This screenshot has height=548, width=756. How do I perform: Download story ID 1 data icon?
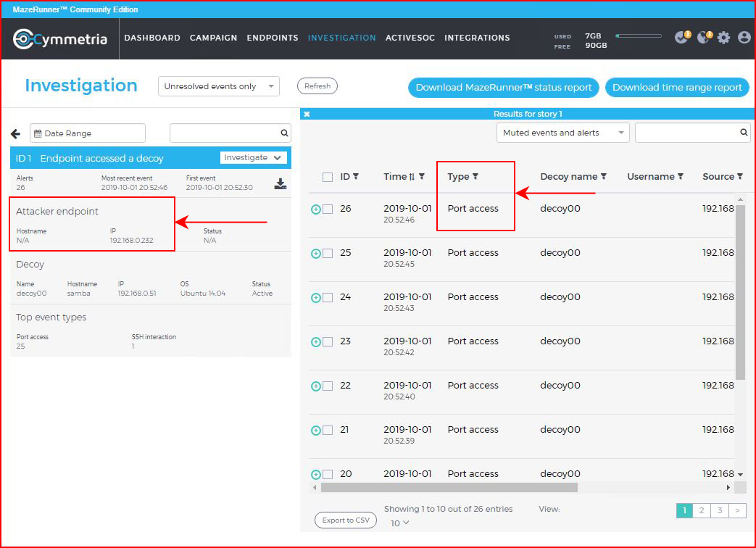click(x=280, y=183)
